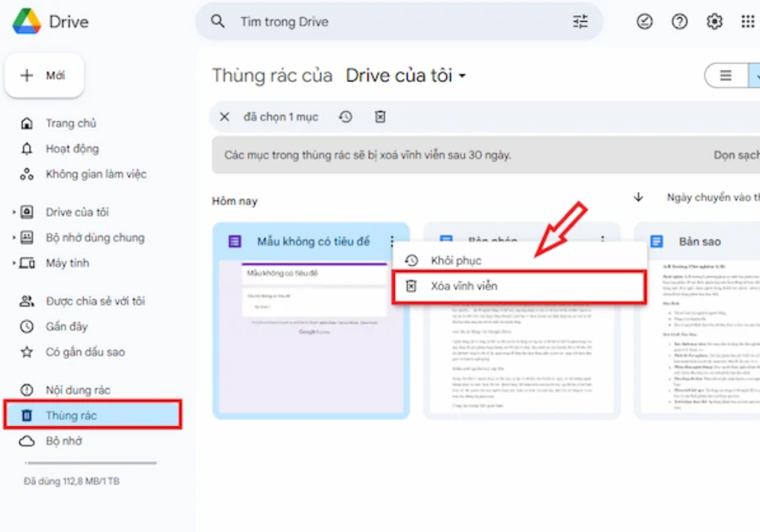This screenshot has width=760, height=532.
Task: Click the Bộ nhớ dùng chung drive icon
Action: [26, 237]
